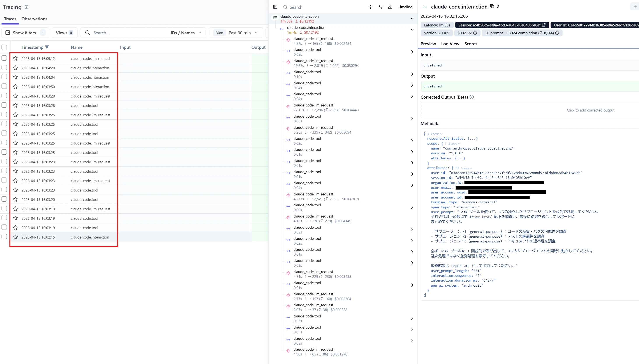Star the trace timestamped 2026-04-15 16:09:12
Viewport: 639px width, 364px height.
coord(15,59)
